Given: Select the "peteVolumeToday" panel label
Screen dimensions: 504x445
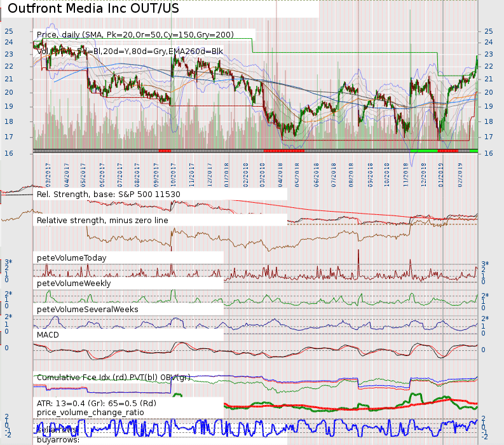Looking at the screenshot, I should click(72, 258).
